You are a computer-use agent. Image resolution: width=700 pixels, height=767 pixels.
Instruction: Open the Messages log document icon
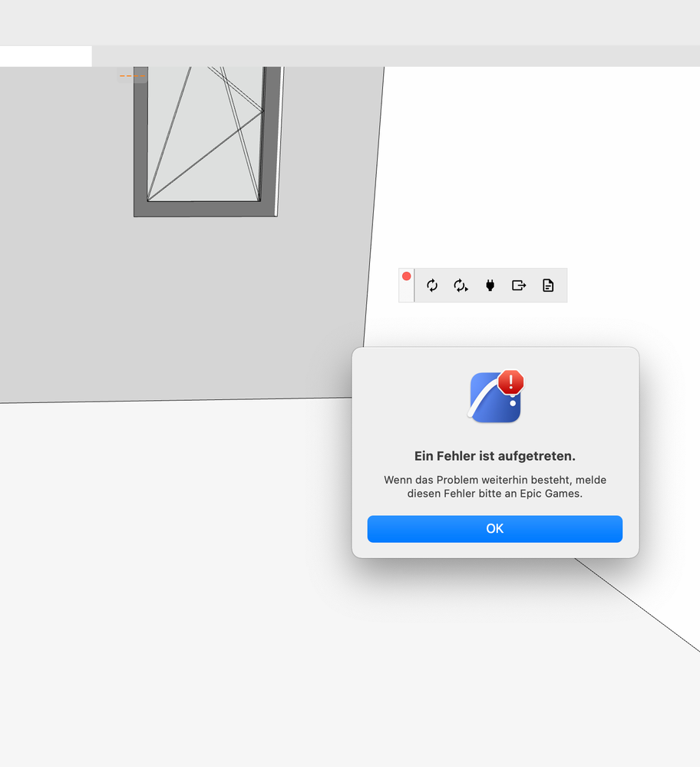pos(548,285)
